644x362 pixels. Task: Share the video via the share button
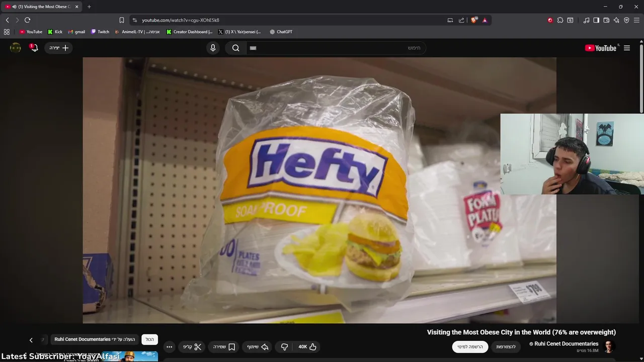(x=258, y=347)
